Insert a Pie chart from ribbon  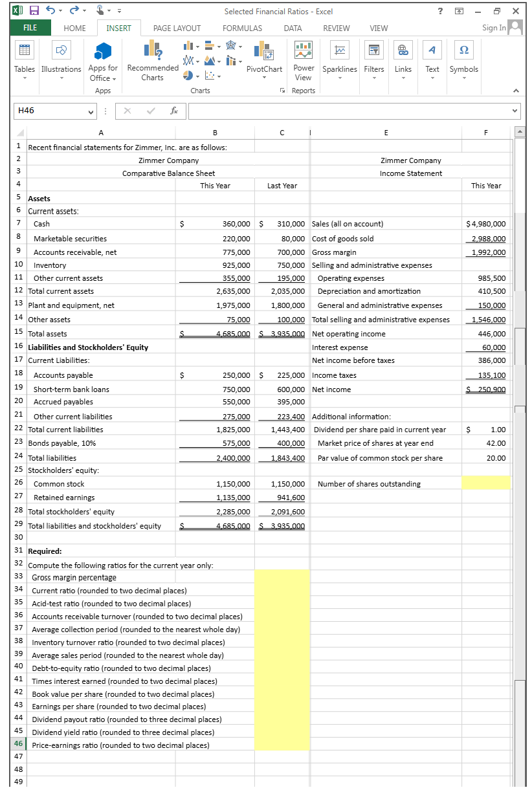point(186,76)
